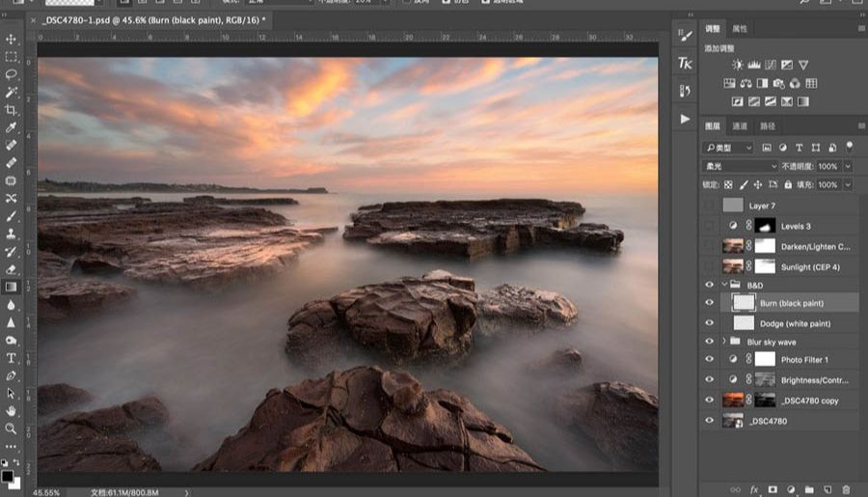Click the Levels 3 layer mask thumbnail

click(765, 226)
